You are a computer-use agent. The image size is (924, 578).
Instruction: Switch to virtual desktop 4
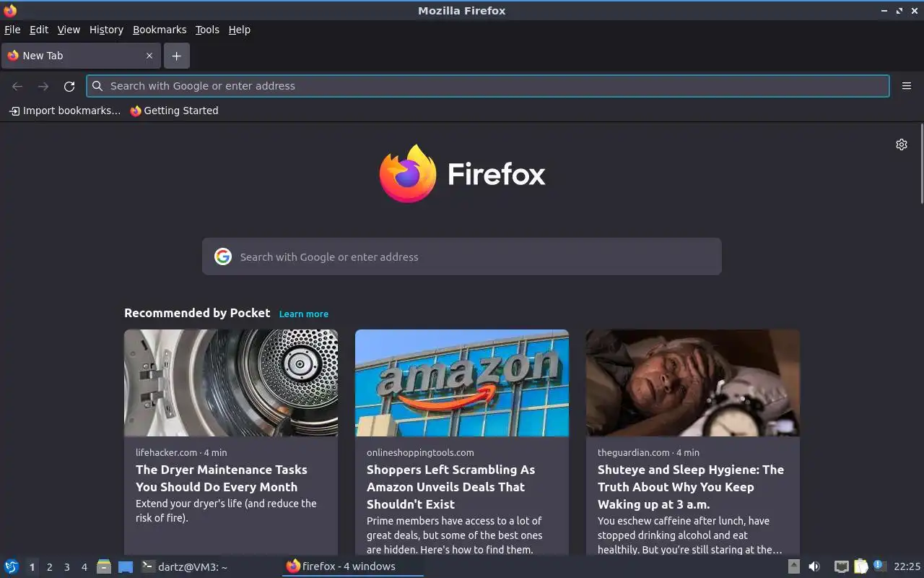click(x=84, y=567)
